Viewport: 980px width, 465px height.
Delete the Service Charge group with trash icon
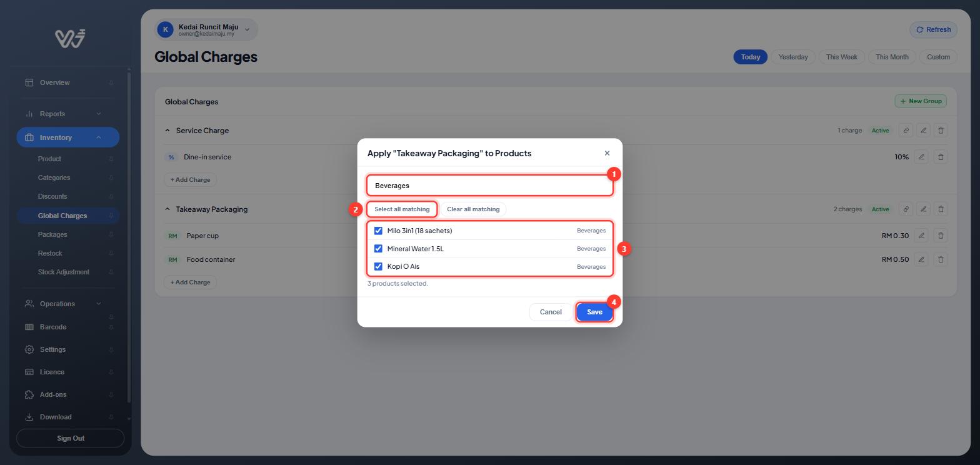tap(941, 131)
